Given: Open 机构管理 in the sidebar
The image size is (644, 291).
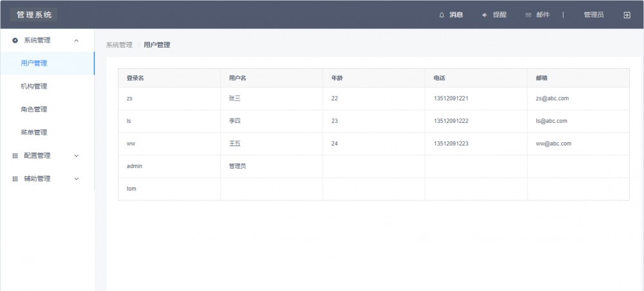Looking at the screenshot, I should tap(47, 86).
